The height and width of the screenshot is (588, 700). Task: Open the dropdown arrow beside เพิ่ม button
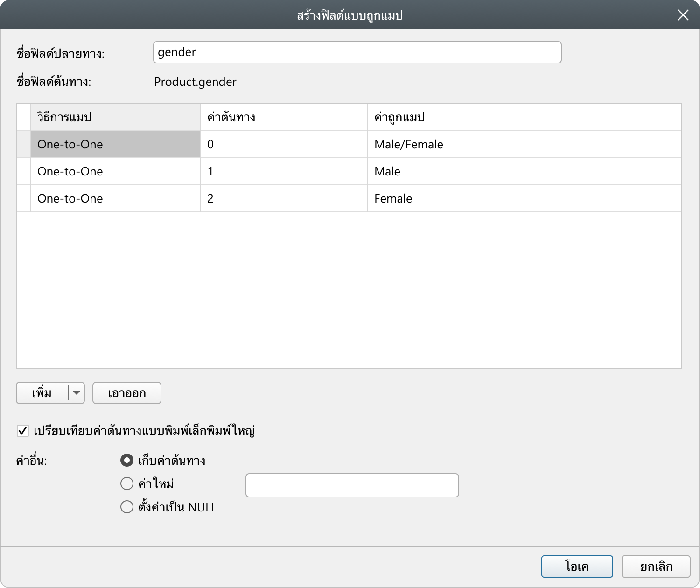pos(77,393)
